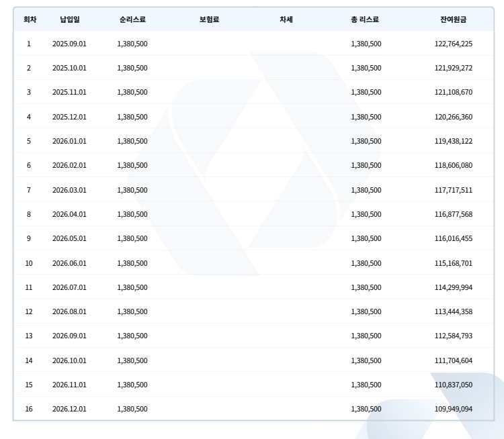Click 순리스료 amount in the 2026.10.01 row

132,360
